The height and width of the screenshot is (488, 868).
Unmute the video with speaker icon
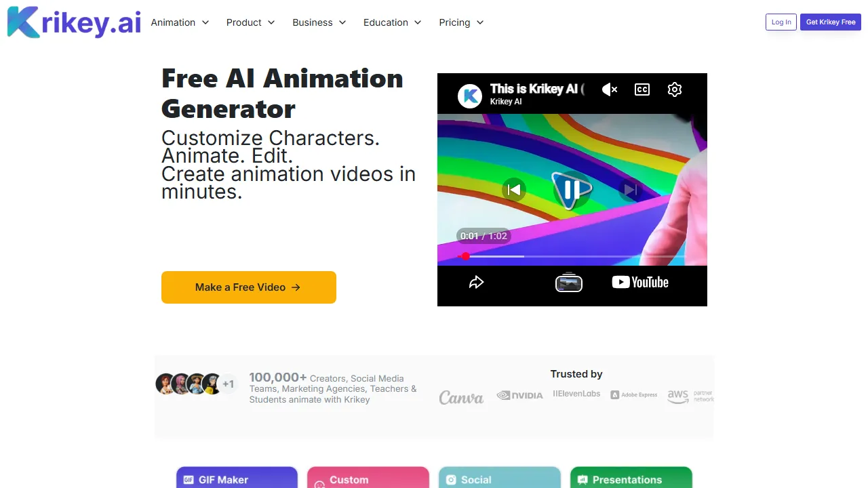pyautogui.click(x=609, y=89)
